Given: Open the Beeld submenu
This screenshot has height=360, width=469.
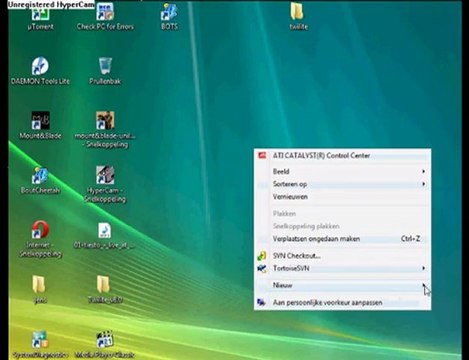Looking at the screenshot, I should pyautogui.click(x=342, y=171).
